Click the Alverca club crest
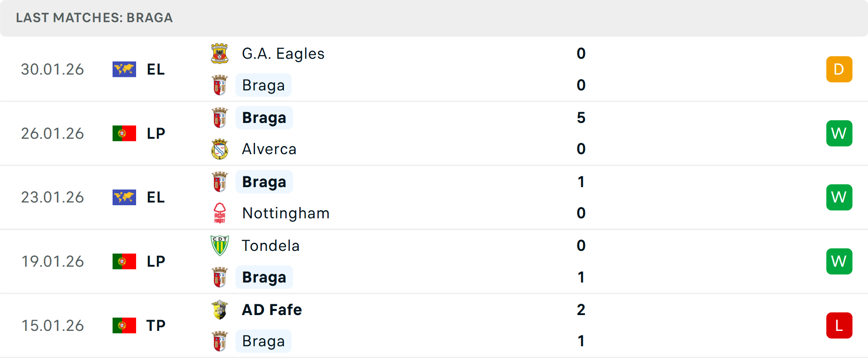 pos(220,149)
